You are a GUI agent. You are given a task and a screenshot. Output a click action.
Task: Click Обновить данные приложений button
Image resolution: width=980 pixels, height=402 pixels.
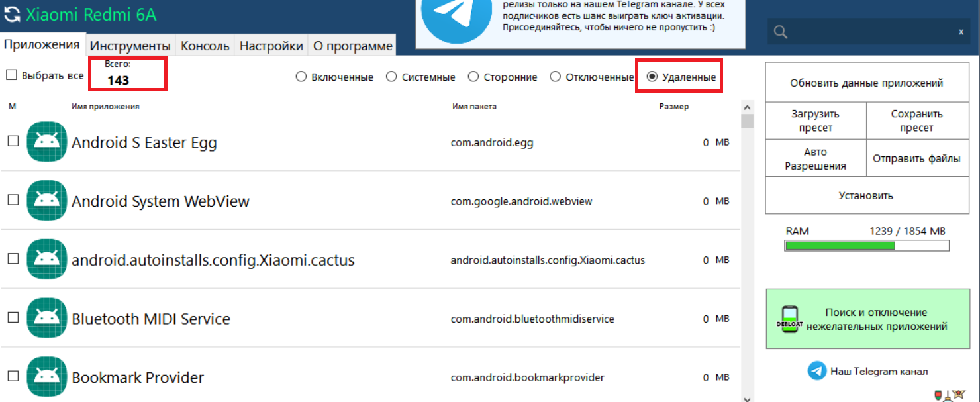coord(866,83)
